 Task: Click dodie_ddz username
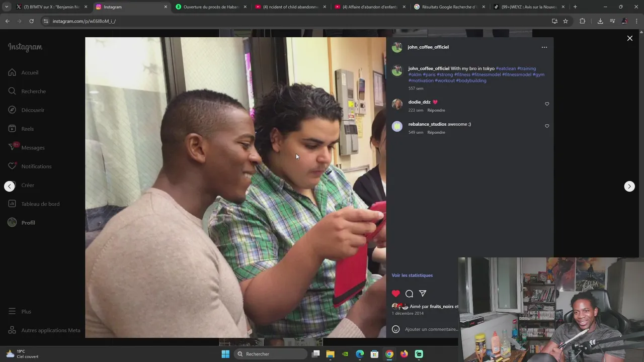coord(419,102)
